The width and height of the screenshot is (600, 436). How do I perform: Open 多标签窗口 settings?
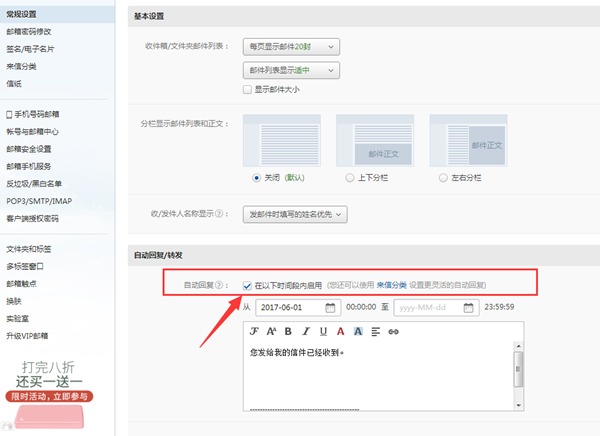coord(25,266)
